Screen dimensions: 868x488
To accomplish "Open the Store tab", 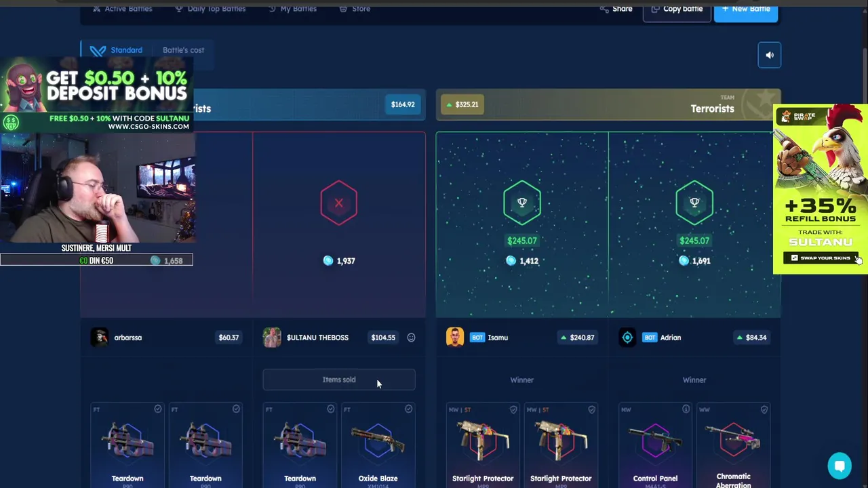I will 355,8.
